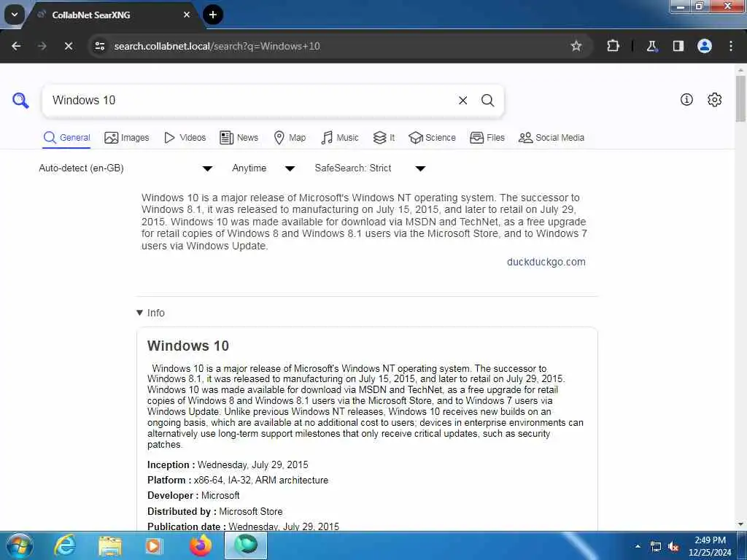Switch to It search category
This screenshot has height=560, width=747.
[384, 138]
